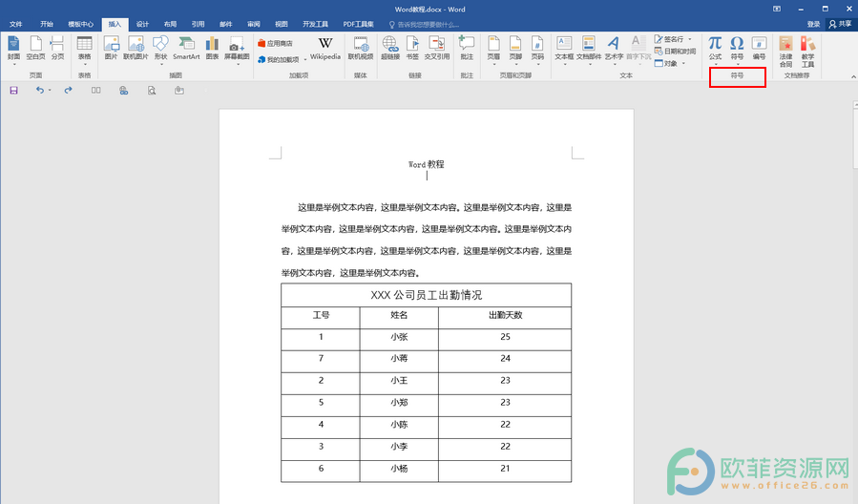The width and height of the screenshot is (858, 504).
Task: Open the 页眉 header dropdown
Action: (493, 64)
